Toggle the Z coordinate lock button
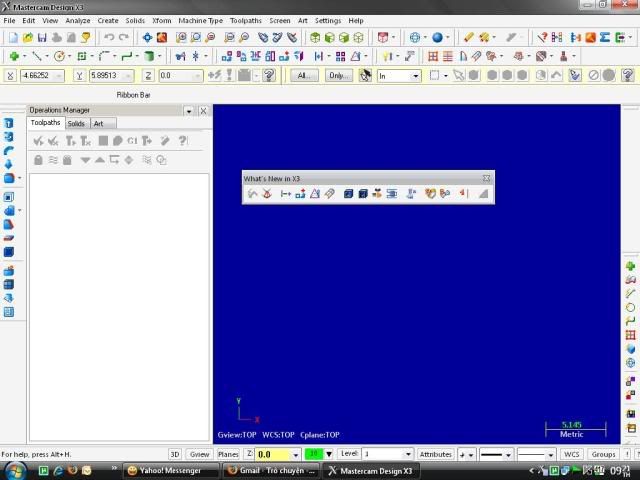The width and height of the screenshot is (640, 480). [x=148, y=76]
